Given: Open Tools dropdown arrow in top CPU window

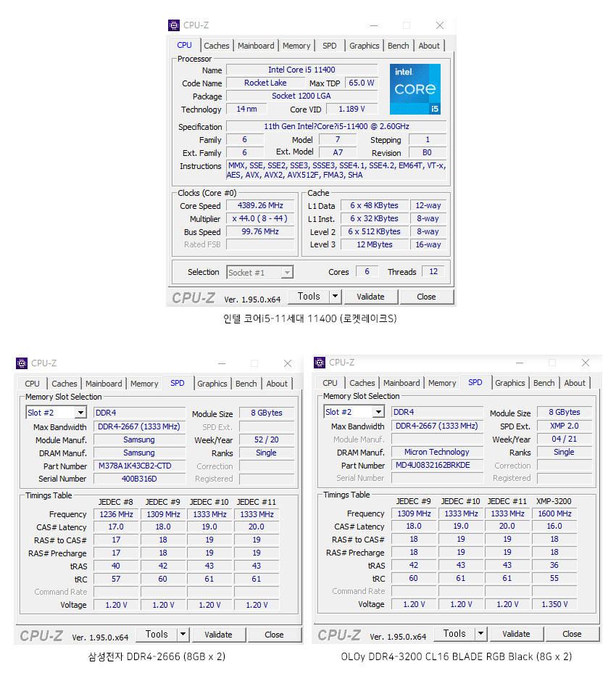Looking at the screenshot, I should (x=336, y=297).
